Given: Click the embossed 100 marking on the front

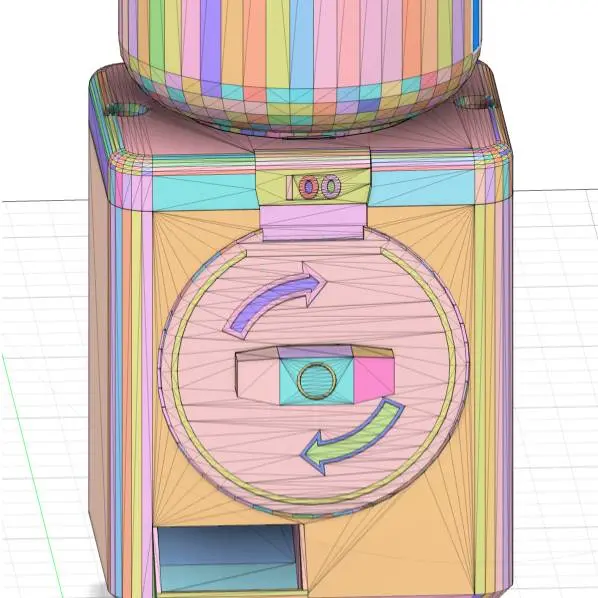Looking at the screenshot, I should [314, 187].
